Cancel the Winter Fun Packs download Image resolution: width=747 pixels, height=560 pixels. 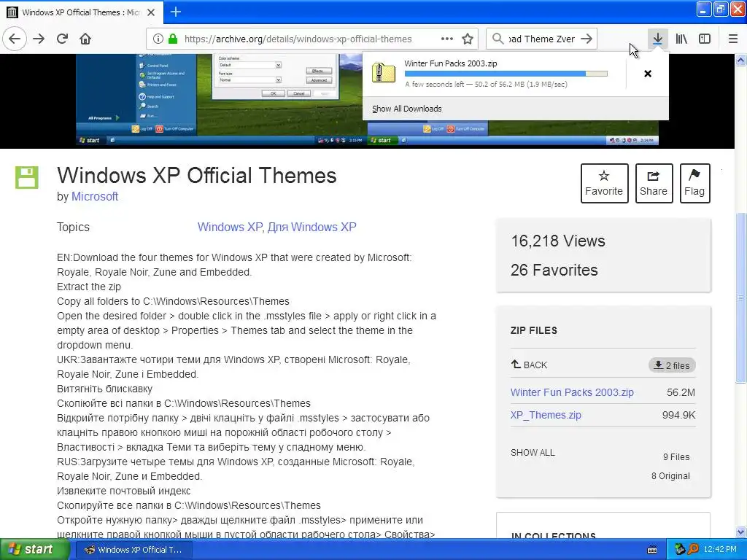648,74
